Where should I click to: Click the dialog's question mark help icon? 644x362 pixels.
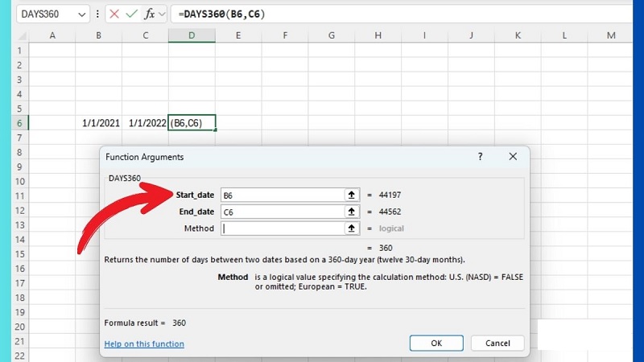(481, 157)
